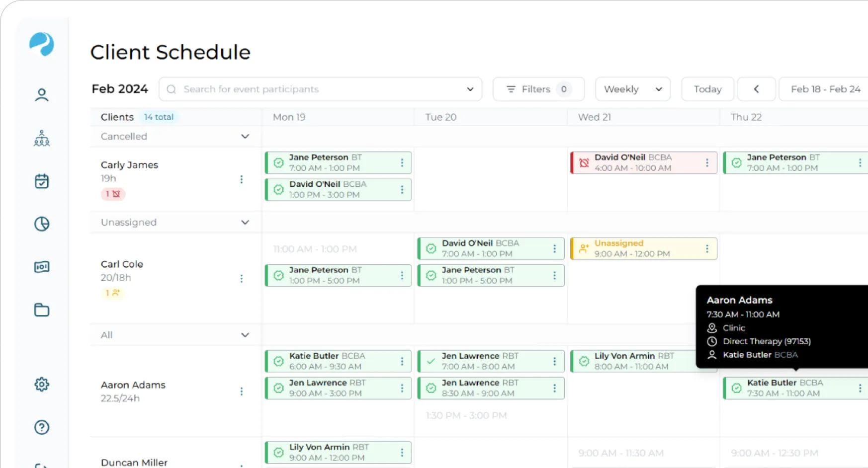Open Katie Butler 7:30 AM Thursday event
Image resolution: width=868 pixels, height=468 pixels.
[795, 388]
